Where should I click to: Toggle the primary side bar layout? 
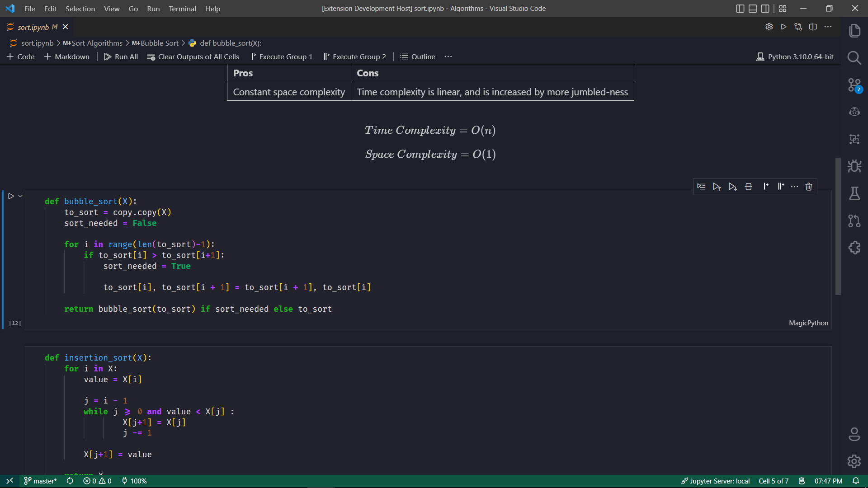pyautogui.click(x=740, y=9)
